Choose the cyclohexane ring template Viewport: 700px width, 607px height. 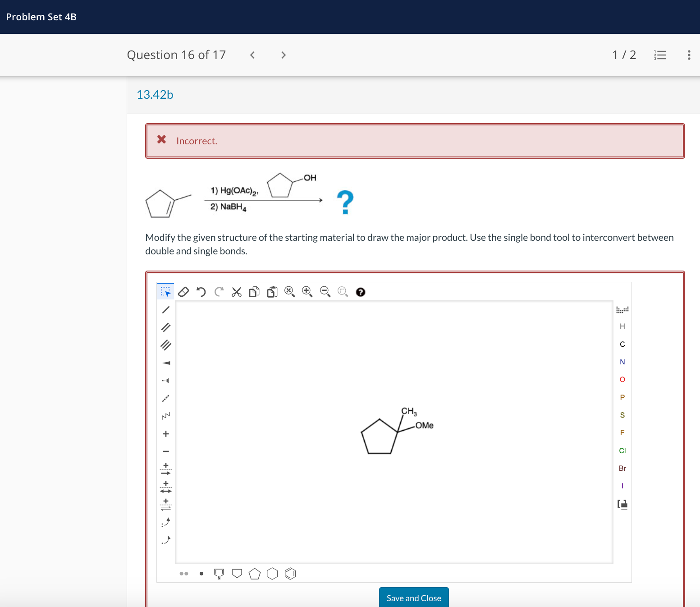[272, 573]
